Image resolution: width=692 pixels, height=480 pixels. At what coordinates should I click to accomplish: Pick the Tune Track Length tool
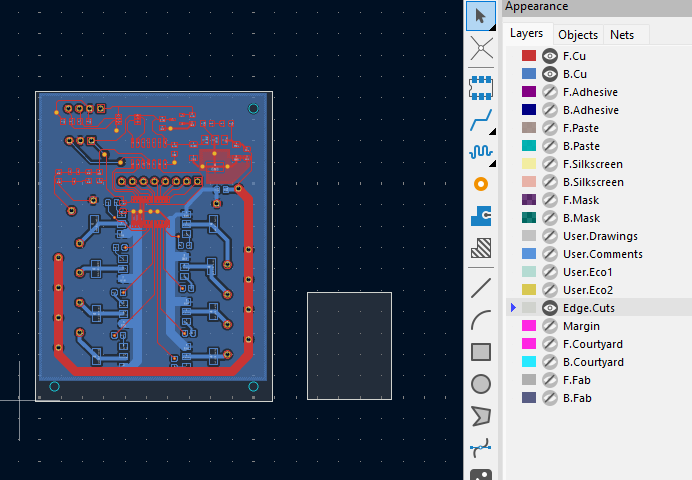coord(481,152)
